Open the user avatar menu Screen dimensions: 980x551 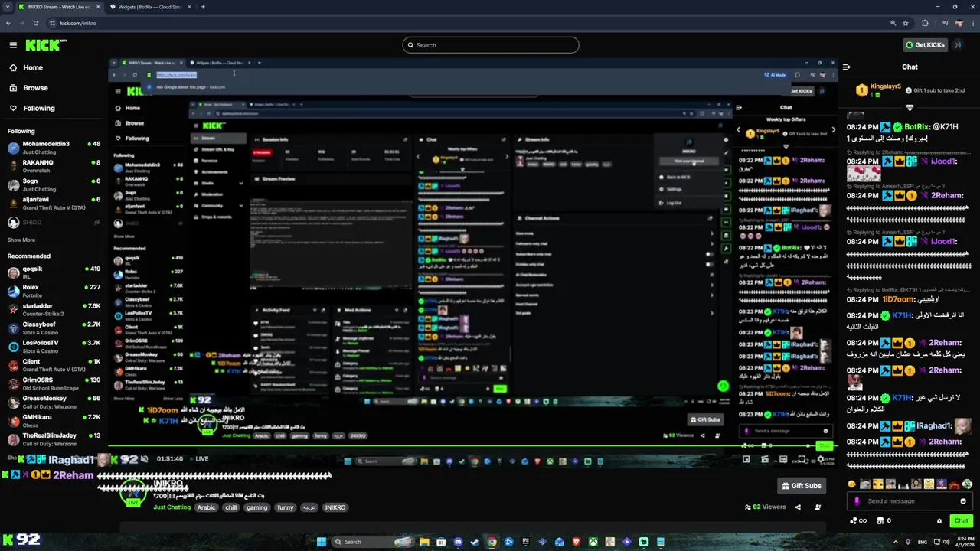click(958, 45)
